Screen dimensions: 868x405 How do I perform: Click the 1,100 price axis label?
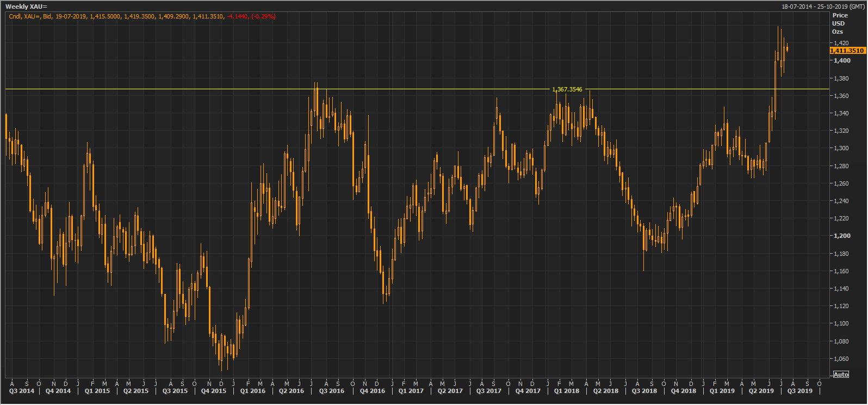tap(841, 323)
